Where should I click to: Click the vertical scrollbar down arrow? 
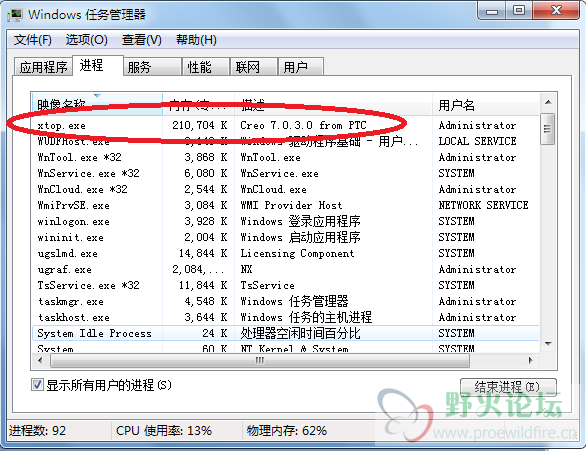[548, 344]
